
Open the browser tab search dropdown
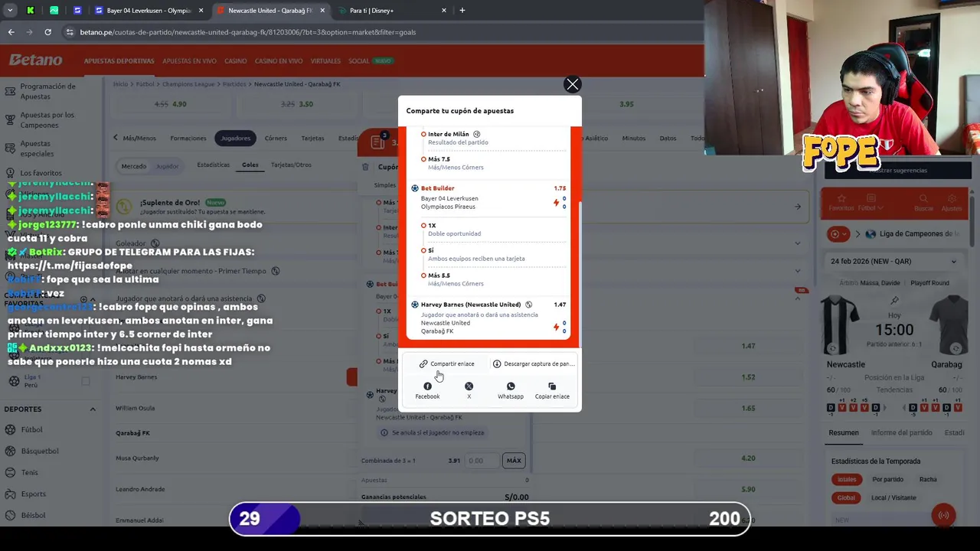click(10, 11)
